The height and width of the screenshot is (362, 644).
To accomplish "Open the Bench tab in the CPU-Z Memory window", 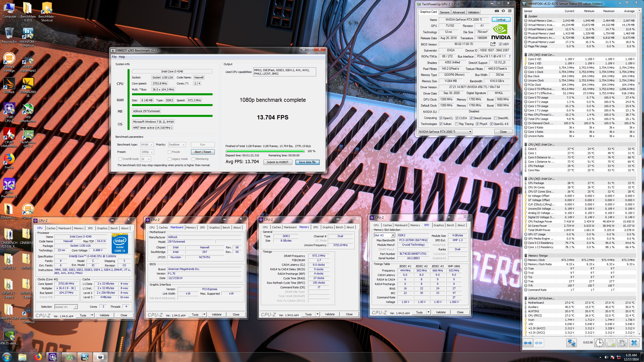I will tap(339, 227).
